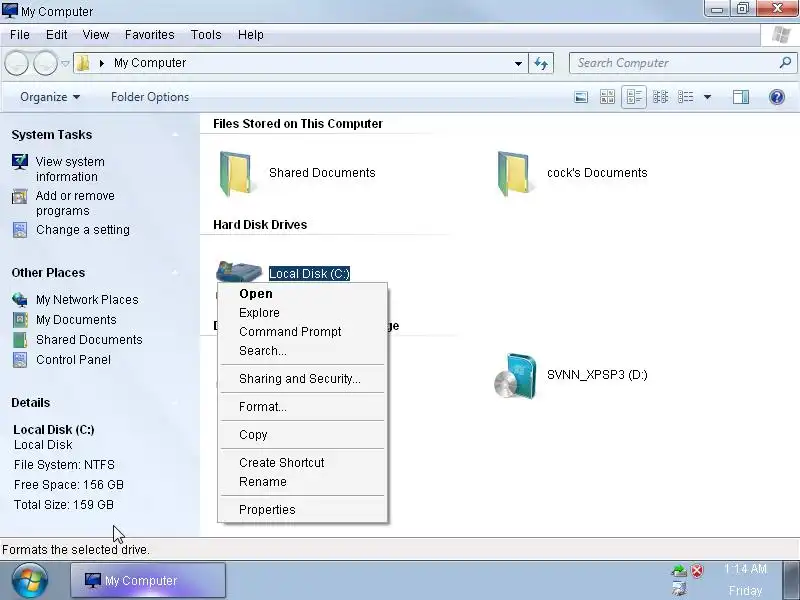The image size is (800, 600).
Task: Collapse the Other Places section
Action: 175,273
